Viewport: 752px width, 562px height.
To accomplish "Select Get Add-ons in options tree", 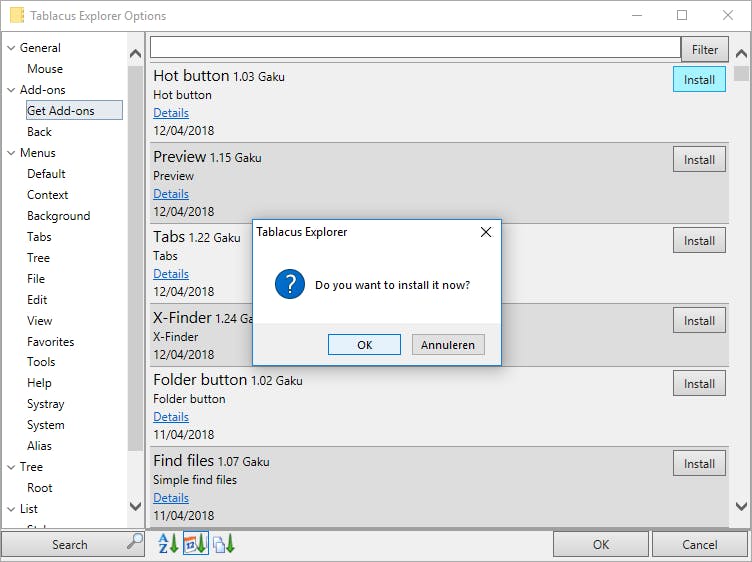I will (74, 110).
